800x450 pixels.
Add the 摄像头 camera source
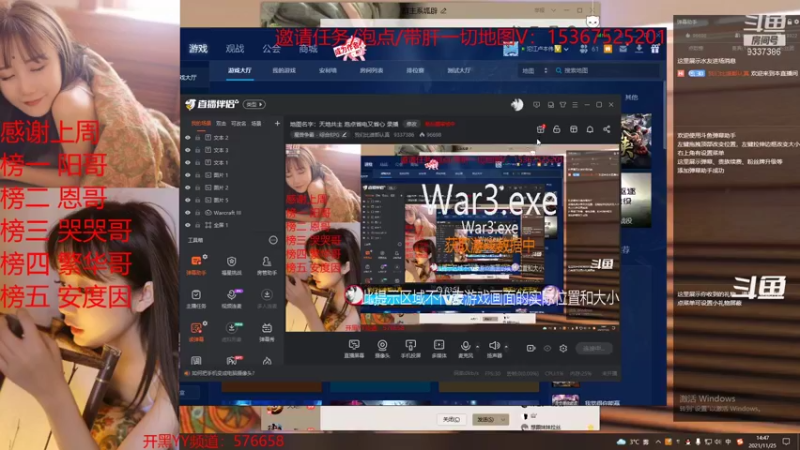tap(382, 348)
